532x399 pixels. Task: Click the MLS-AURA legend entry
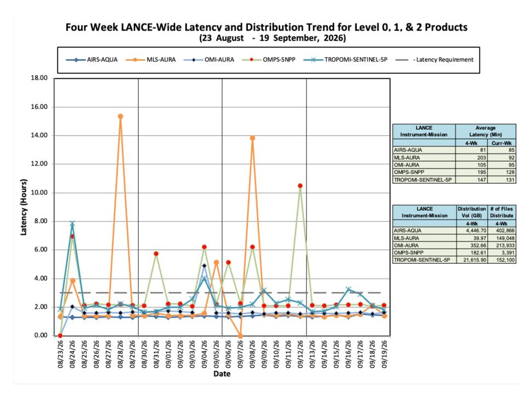tap(151, 60)
